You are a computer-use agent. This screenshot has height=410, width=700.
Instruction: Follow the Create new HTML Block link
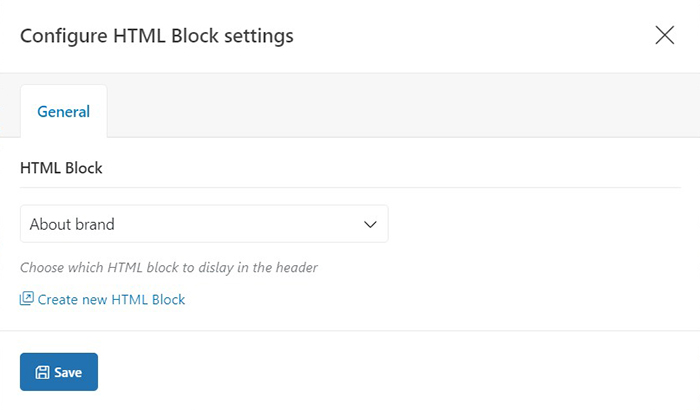[x=111, y=299]
